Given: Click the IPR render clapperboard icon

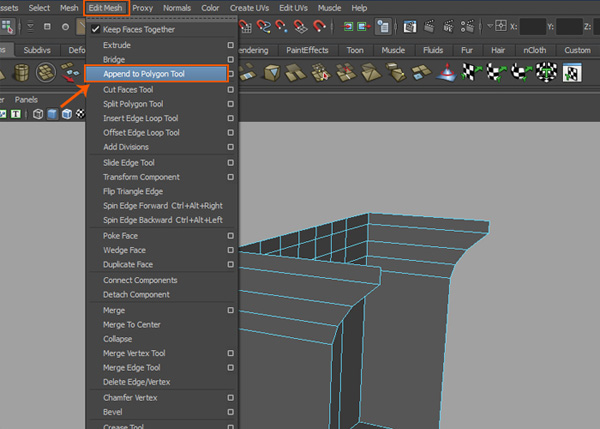Looking at the screenshot, I should [x=448, y=26].
